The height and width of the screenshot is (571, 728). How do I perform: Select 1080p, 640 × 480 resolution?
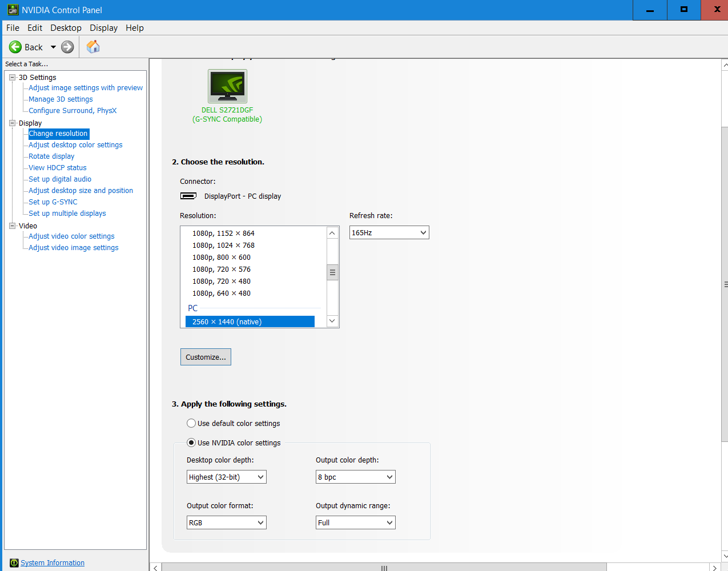pyautogui.click(x=222, y=293)
